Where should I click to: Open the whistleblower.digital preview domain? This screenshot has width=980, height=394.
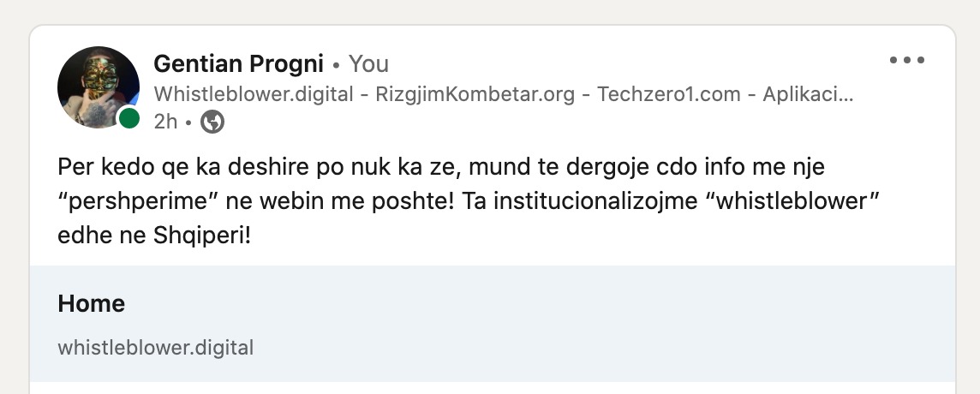(156, 348)
